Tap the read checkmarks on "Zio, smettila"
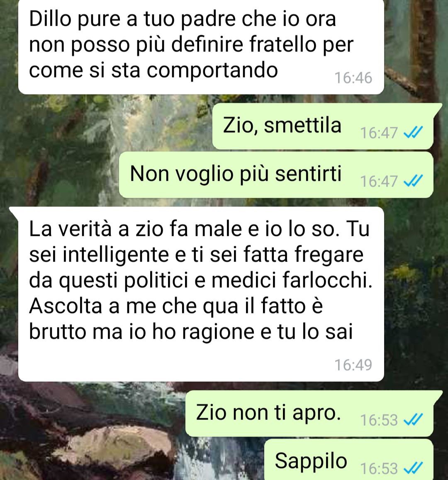 (x=414, y=132)
